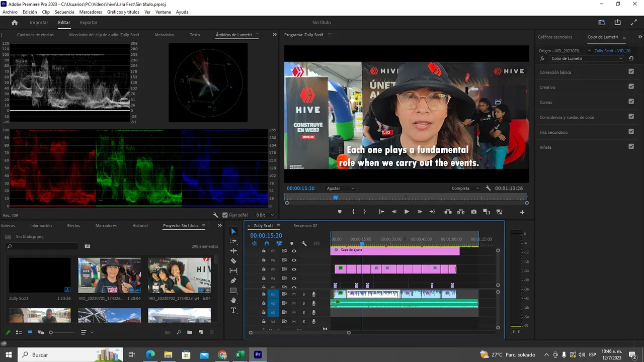Image resolution: width=644 pixels, height=362 pixels.
Task: Select the Ripple Edit tool
Action: (233, 251)
